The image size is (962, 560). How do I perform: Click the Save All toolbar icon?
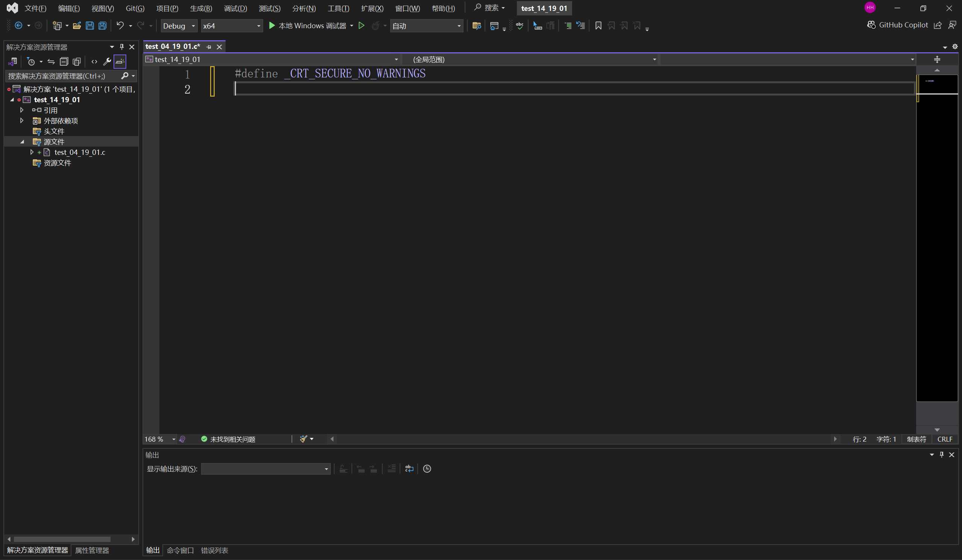tap(102, 26)
